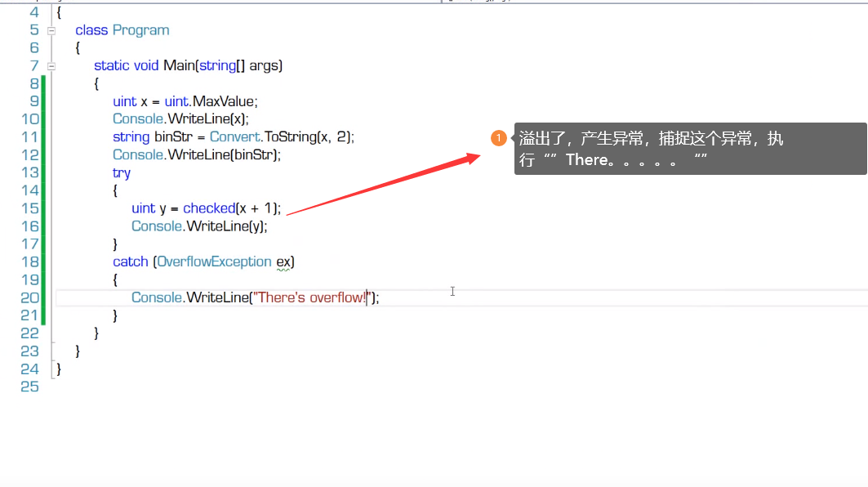The height and width of the screenshot is (487, 868).
Task: Click the 'string' type on line 11
Action: pos(131,136)
